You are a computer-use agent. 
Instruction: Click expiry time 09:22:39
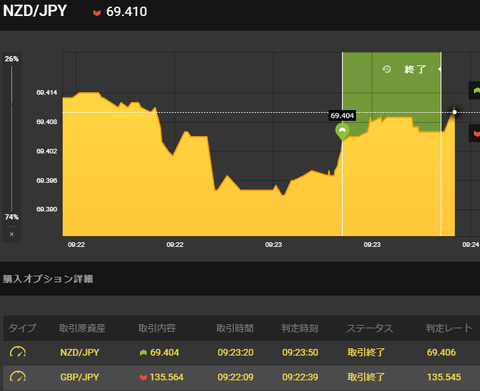click(300, 377)
